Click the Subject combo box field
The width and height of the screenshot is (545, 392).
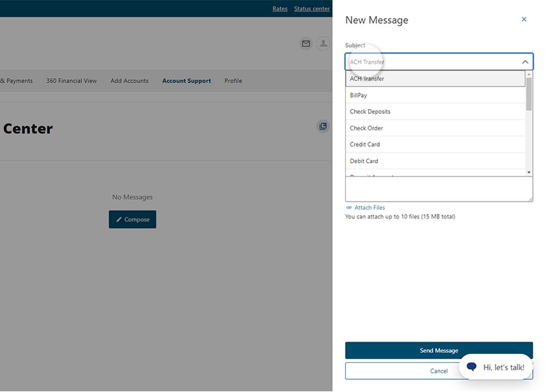[x=438, y=62]
